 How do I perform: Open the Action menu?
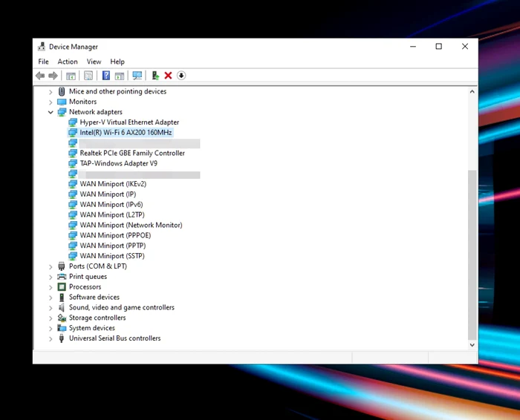[x=68, y=62]
